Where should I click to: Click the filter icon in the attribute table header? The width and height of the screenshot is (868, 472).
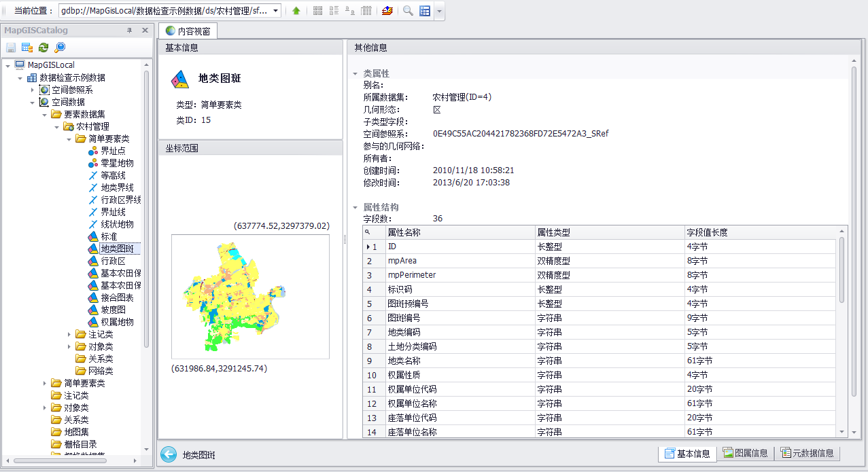368,232
